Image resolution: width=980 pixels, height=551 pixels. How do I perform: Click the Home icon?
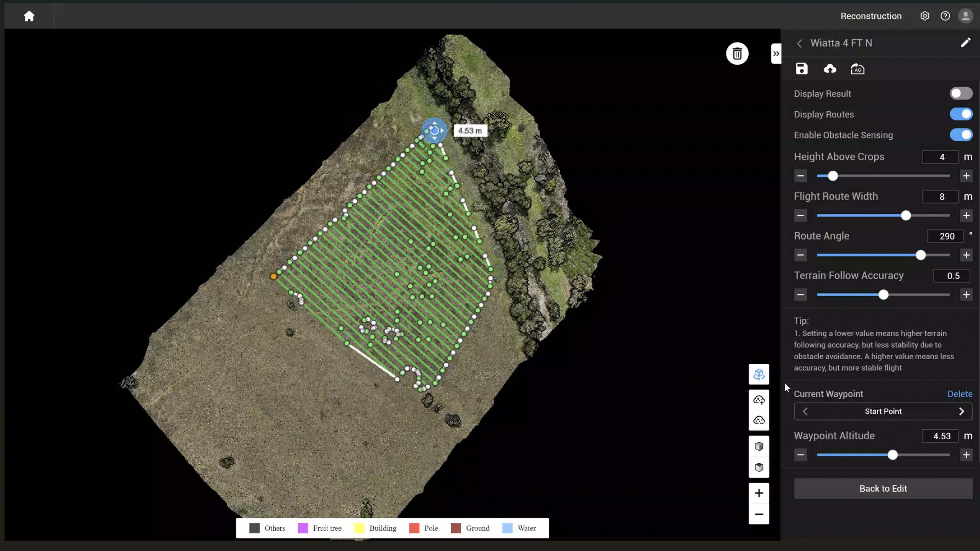(29, 16)
